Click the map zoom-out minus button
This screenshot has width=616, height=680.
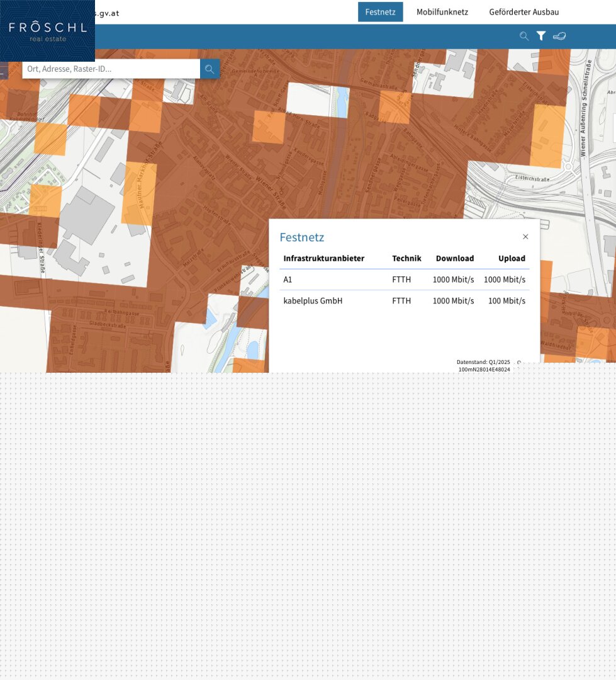point(3,72)
